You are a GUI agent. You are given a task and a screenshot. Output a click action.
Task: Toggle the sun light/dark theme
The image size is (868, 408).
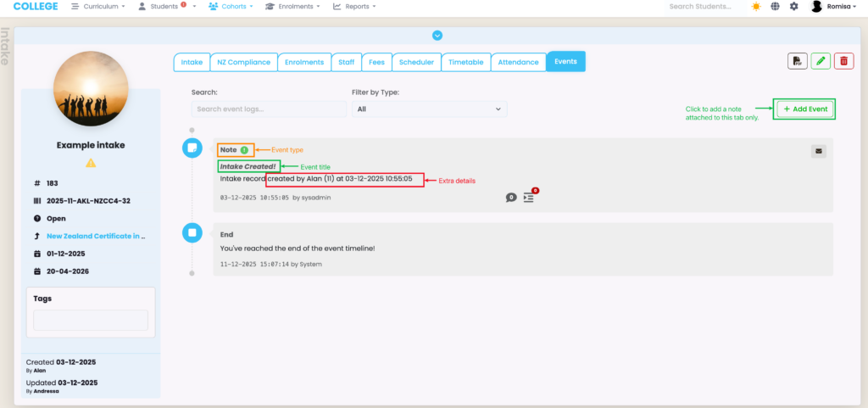click(755, 7)
